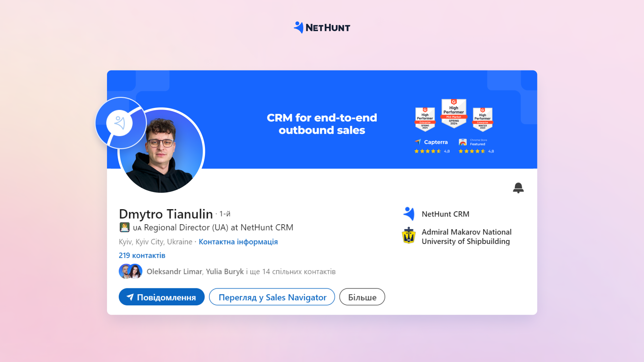Viewport: 644px width, 362px height.
Task: Click the NetHunt CRM company logo icon
Action: tap(409, 214)
